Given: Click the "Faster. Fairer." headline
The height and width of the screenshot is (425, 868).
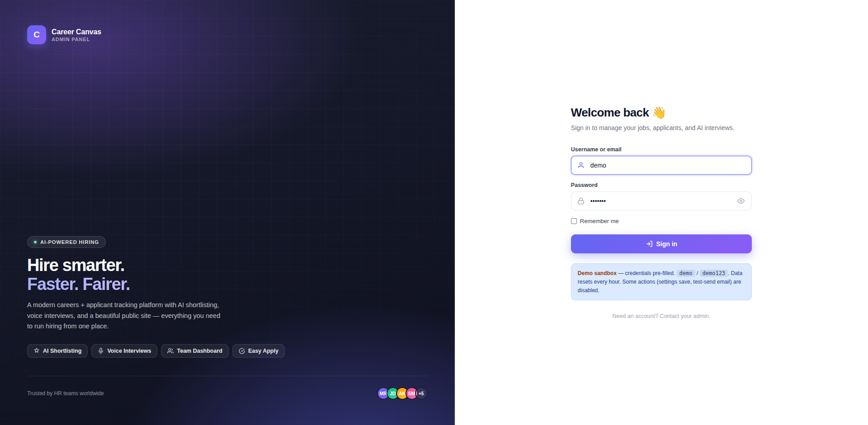Looking at the screenshot, I should pos(78,284).
